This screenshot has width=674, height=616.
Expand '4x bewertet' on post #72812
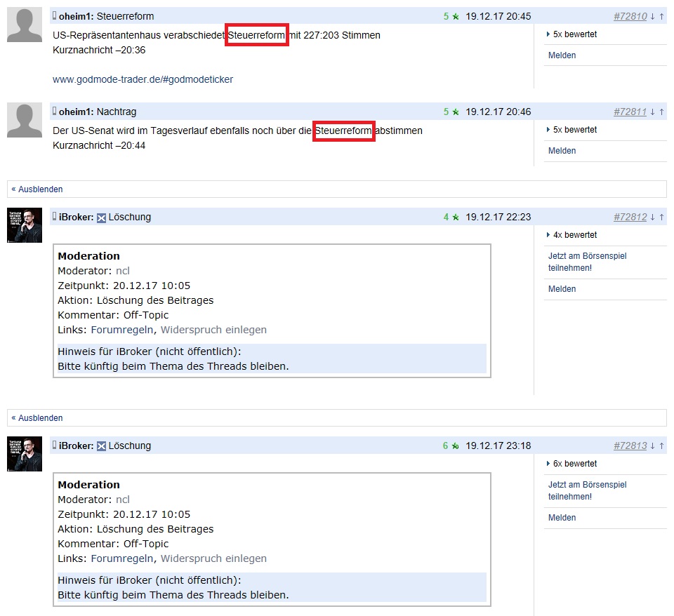click(x=571, y=235)
